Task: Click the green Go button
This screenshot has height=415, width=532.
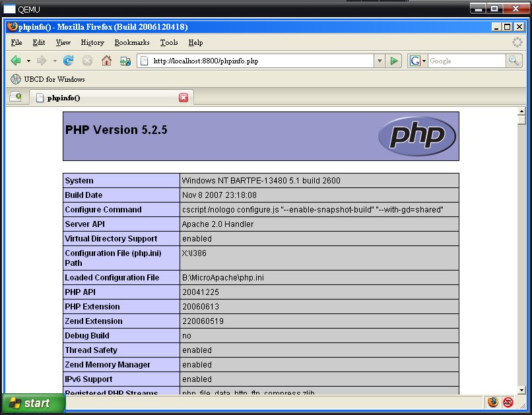Action: (x=393, y=61)
